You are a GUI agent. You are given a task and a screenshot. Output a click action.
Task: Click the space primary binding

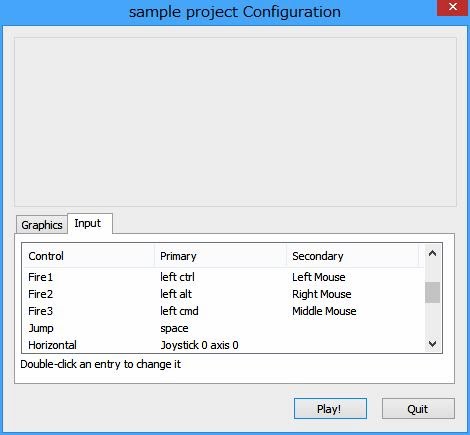[174, 328]
